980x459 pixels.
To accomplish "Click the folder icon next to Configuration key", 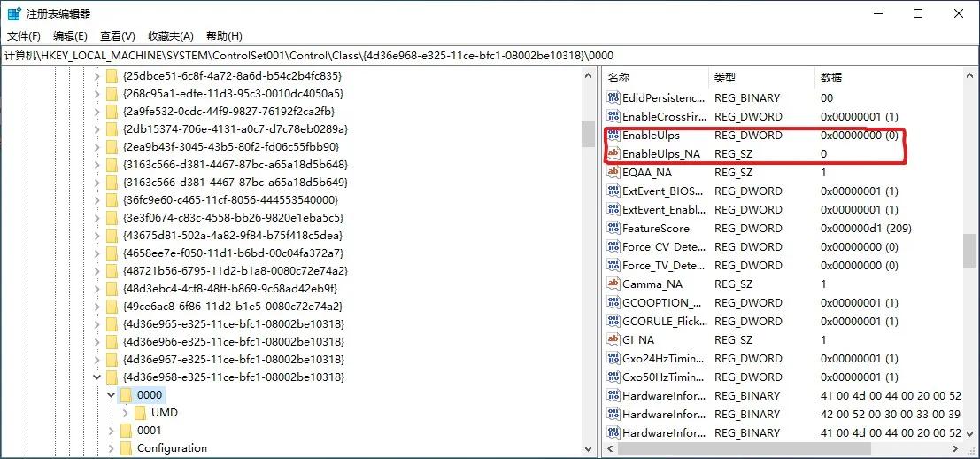I will (x=127, y=448).
